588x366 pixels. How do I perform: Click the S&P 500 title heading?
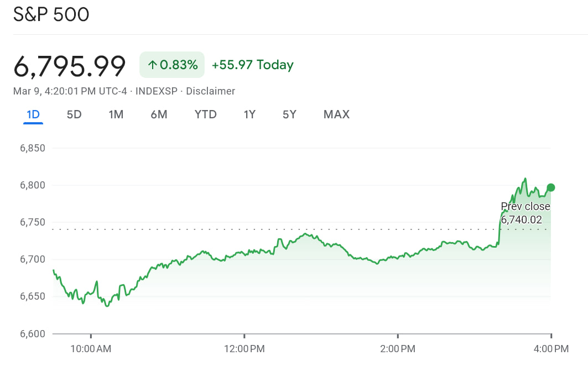click(51, 14)
